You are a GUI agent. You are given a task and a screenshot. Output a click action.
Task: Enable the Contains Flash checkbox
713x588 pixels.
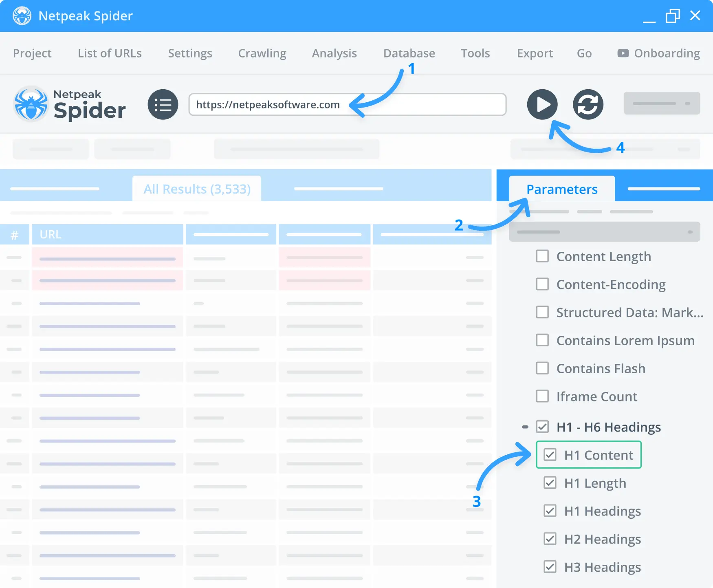pos(542,368)
